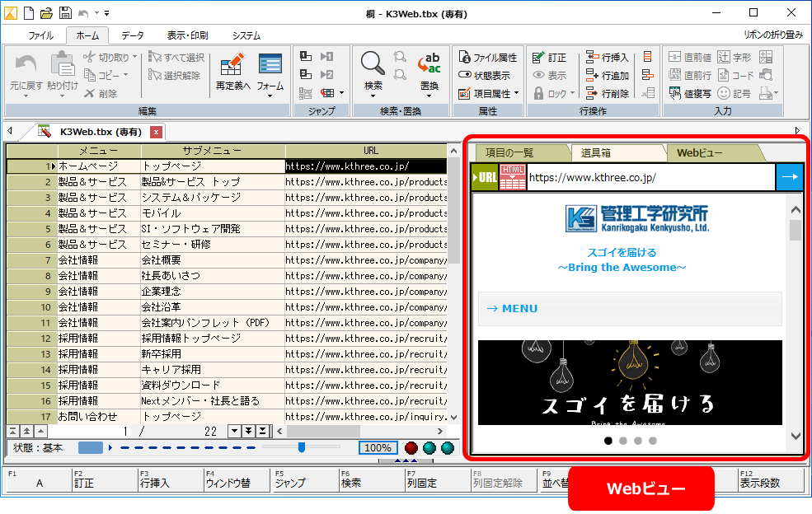Image resolution: width=812 pixels, height=514 pixels.
Task: Select the first carousel dot on webpage
Action: (x=608, y=441)
